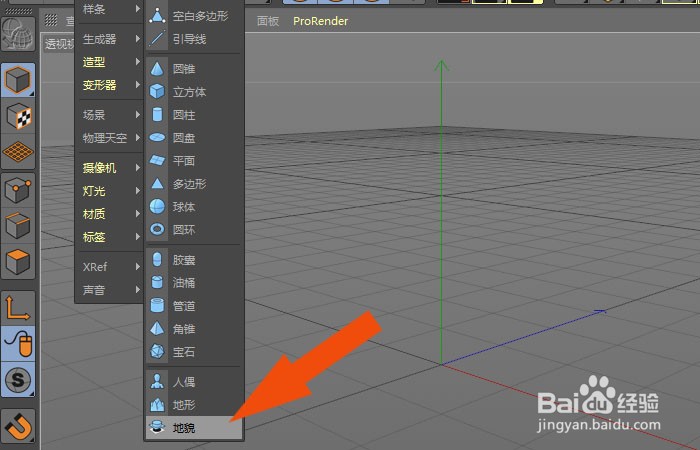The image size is (700, 450).
Task: Toggle the Snap magnet icon
Action: point(18,425)
